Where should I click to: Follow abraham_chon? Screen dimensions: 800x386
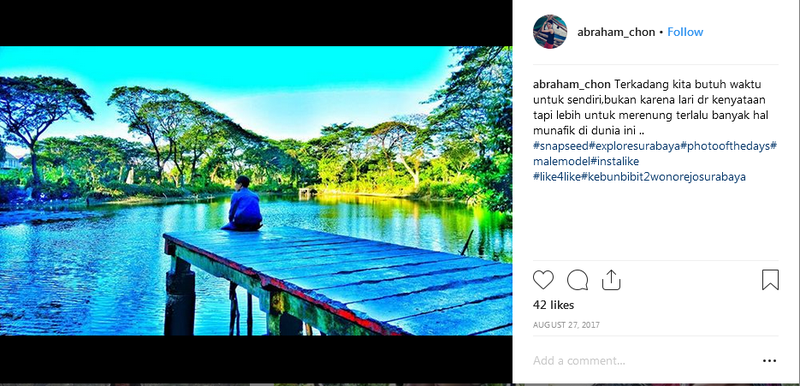point(685,32)
